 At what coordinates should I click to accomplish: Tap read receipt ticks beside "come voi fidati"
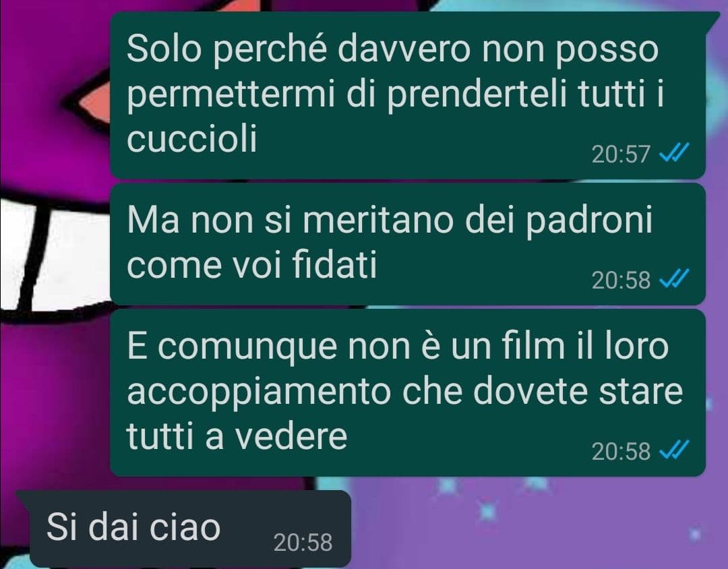click(x=674, y=278)
